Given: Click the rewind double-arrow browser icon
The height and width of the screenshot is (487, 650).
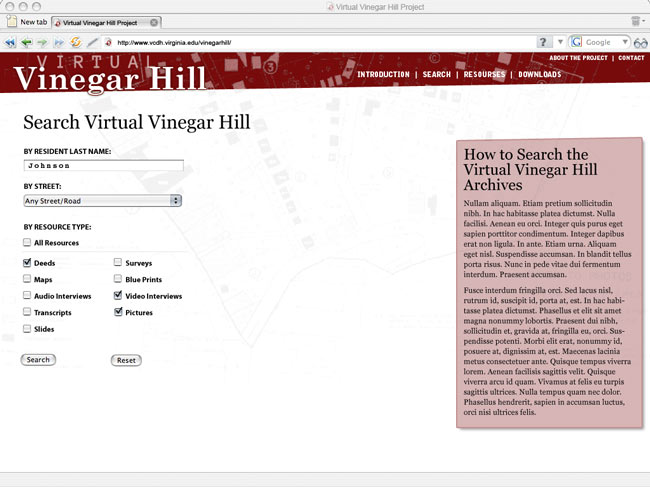Looking at the screenshot, I should 10,42.
